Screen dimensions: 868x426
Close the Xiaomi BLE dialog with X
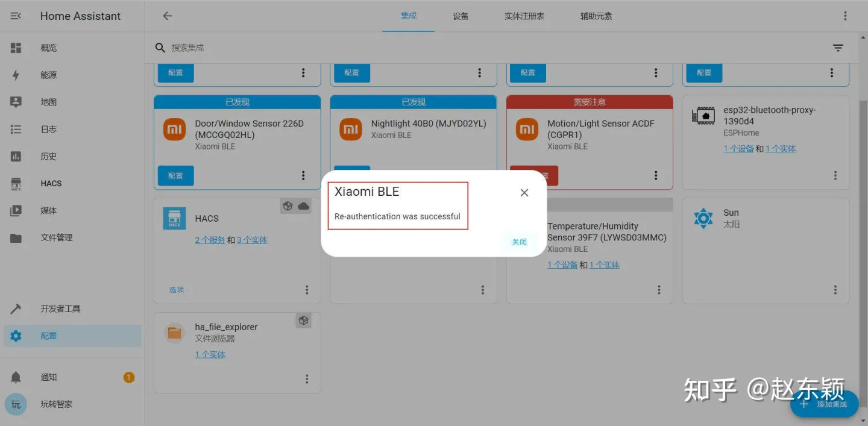pyautogui.click(x=524, y=193)
